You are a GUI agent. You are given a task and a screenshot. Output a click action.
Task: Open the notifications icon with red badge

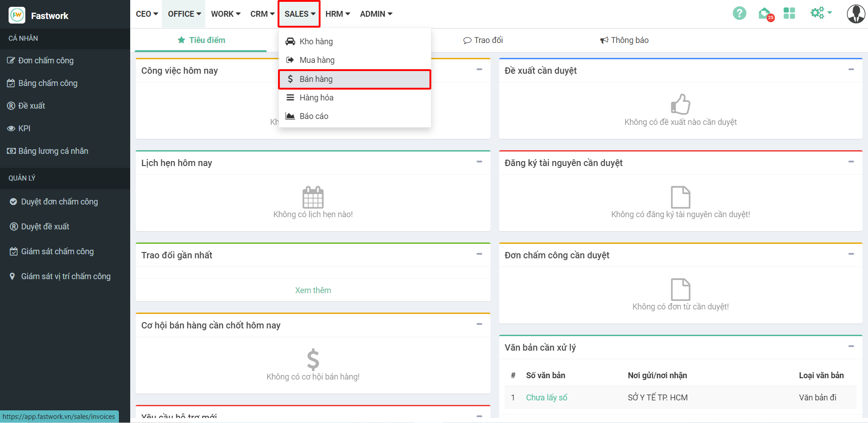click(764, 14)
